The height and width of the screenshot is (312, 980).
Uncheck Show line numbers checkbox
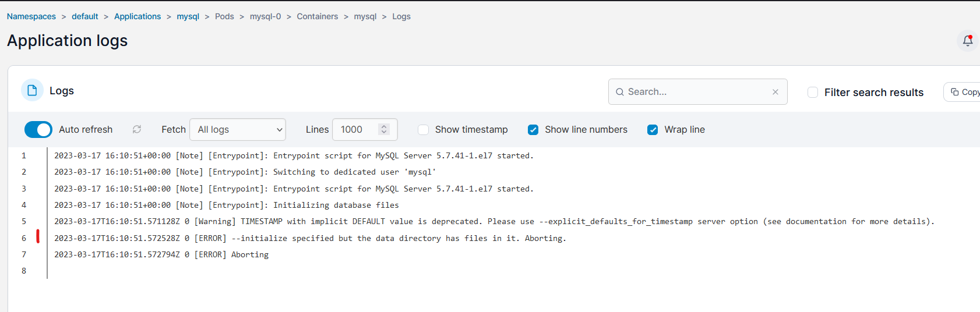click(533, 129)
